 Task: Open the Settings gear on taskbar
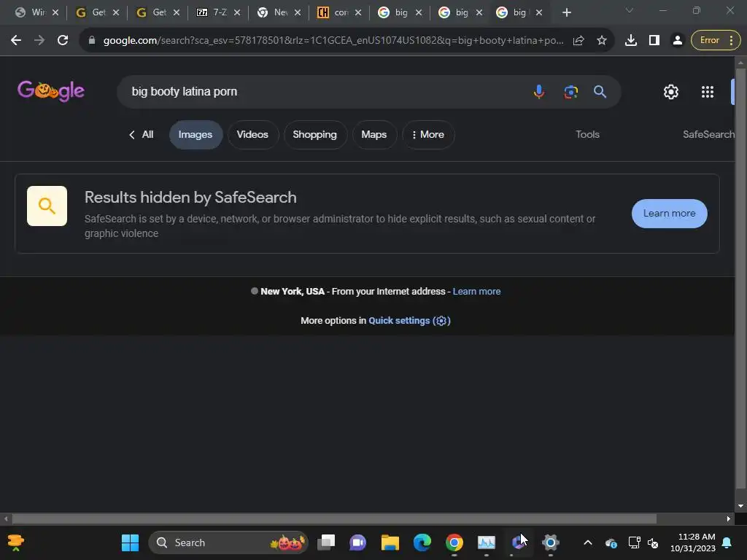point(550,542)
